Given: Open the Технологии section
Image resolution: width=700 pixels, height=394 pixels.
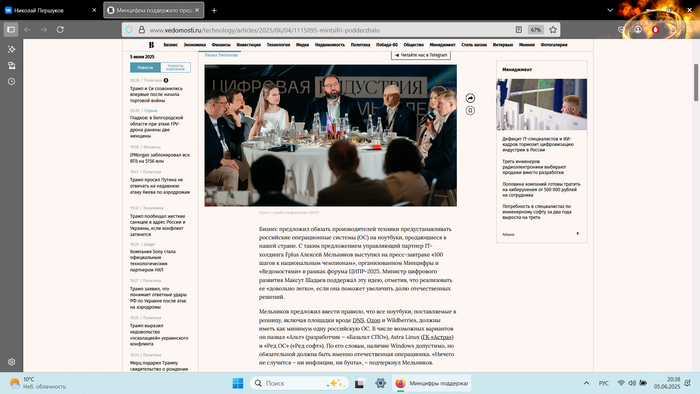Looking at the screenshot, I should pyautogui.click(x=278, y=45).
